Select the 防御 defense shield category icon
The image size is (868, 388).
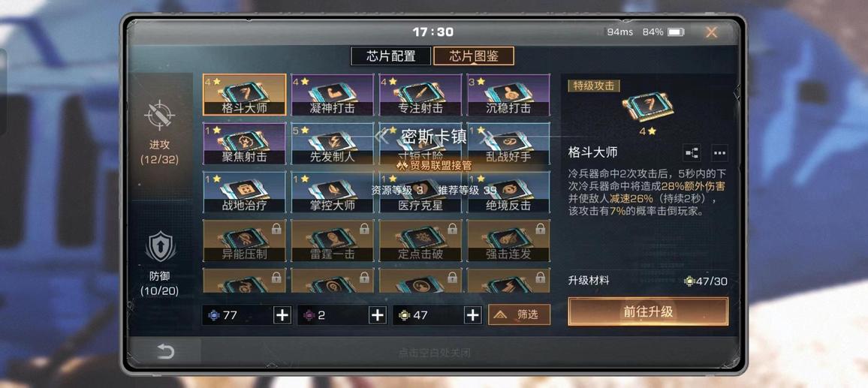160,247
